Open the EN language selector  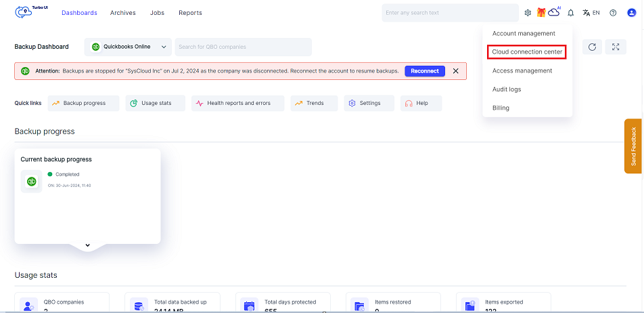click(x=591, y=13)
